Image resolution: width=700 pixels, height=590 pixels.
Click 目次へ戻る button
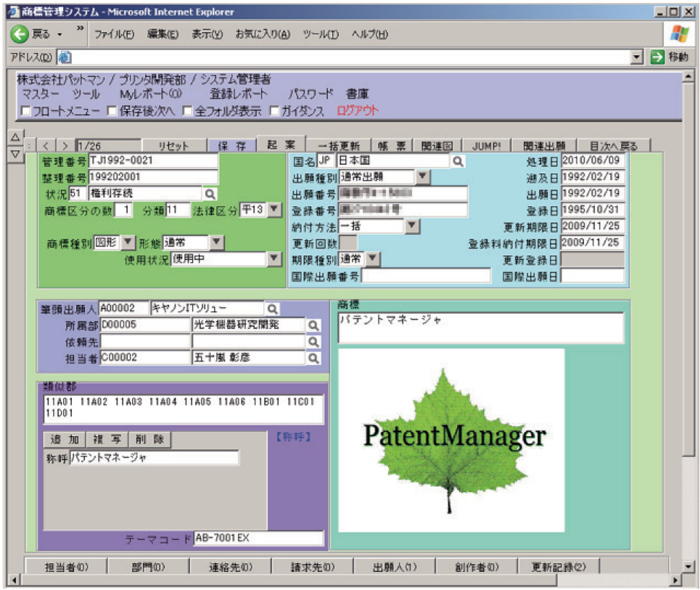614,146
